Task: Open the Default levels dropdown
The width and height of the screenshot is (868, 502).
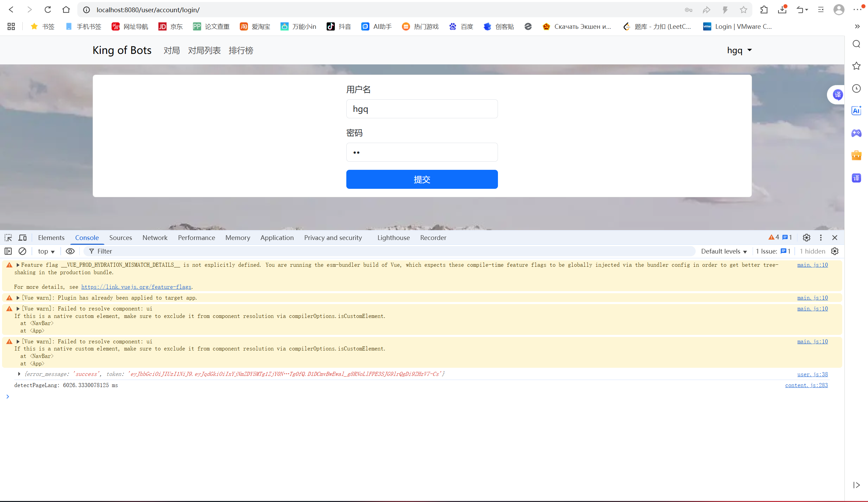Action: (x=724, y=252)
